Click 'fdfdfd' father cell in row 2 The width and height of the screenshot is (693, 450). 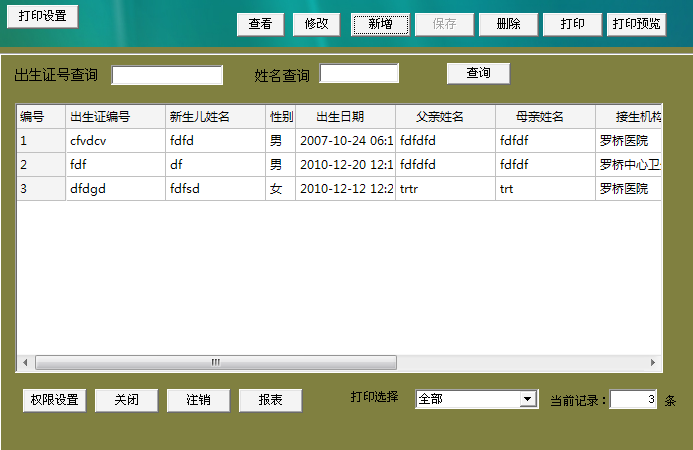pyautogui.click(x=445, y=164)
